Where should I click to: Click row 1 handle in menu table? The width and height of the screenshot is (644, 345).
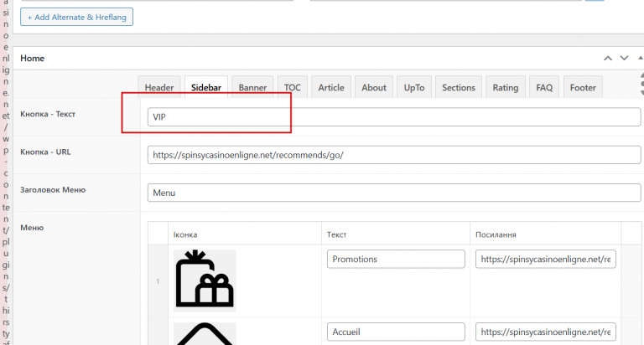coord(158,281)
